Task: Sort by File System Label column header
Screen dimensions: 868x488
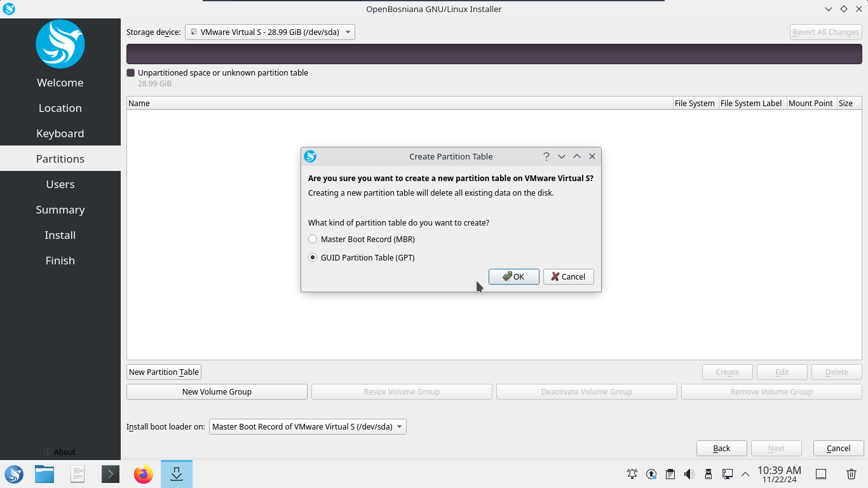Action: click(752, 103)
